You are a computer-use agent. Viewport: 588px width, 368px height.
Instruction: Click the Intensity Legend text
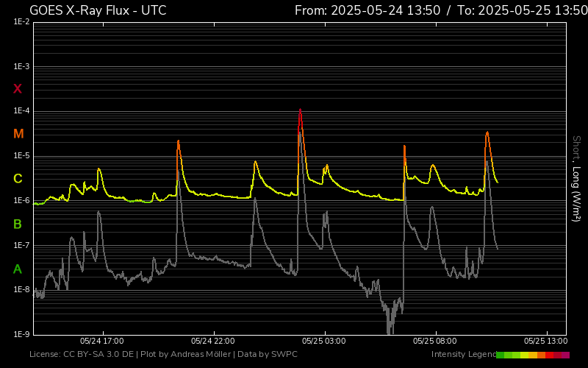point(463,355)
